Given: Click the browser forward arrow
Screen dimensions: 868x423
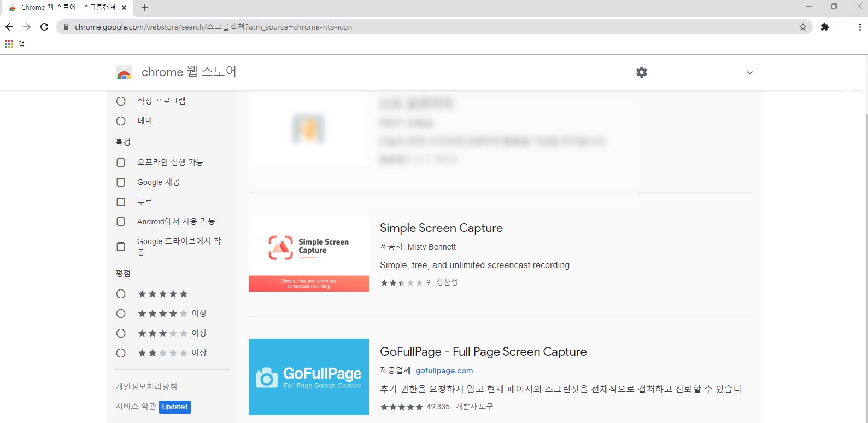Looking at the screenshot, I should tap(27, 27).
